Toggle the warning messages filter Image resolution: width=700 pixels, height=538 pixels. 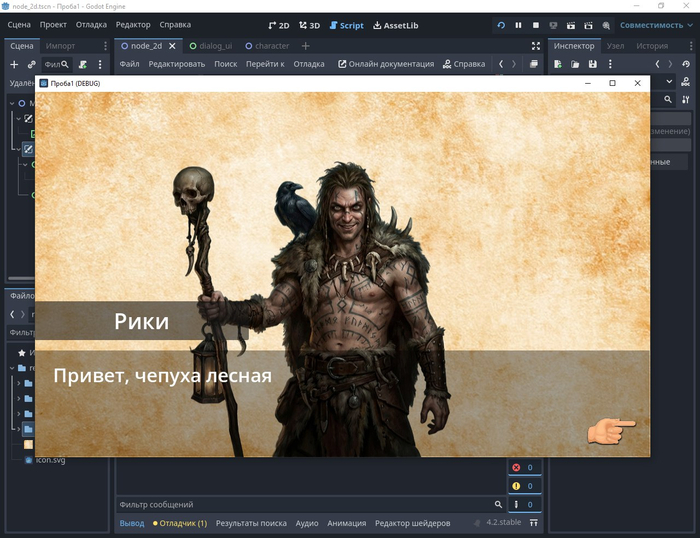point(523,486)
